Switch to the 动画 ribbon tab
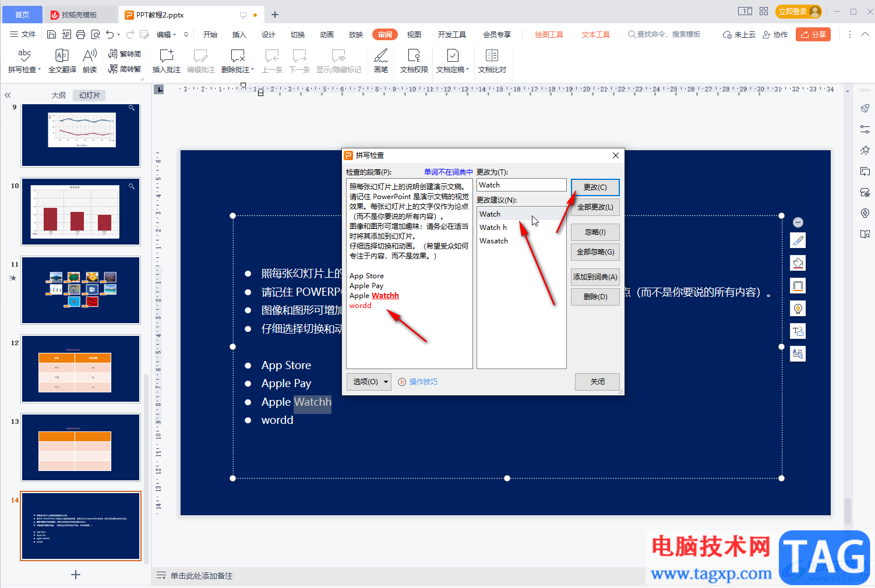Viewport: 875px width, 588px height. tap(327, 34)
